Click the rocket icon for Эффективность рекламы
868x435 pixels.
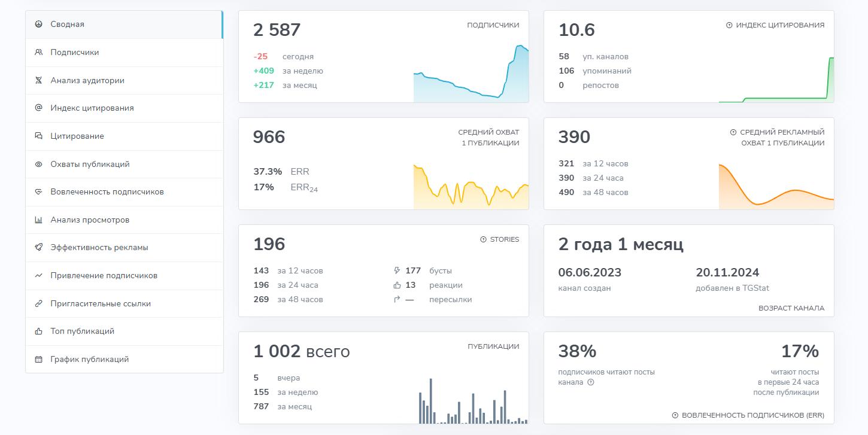(x=38, y=248)
